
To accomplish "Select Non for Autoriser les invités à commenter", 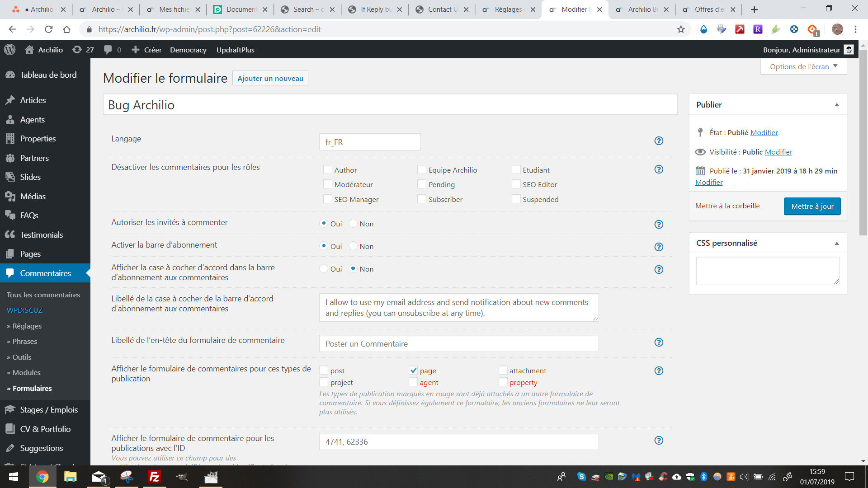I will 353,224.
